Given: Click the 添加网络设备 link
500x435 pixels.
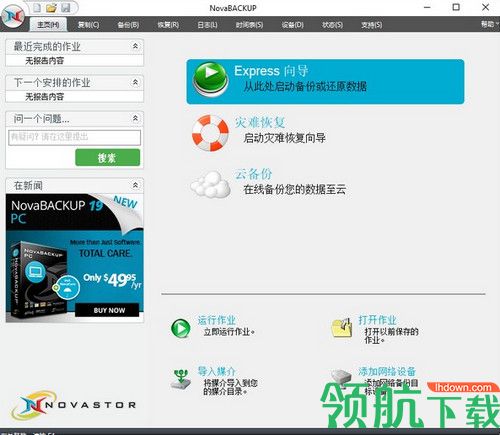Looking at the screenshot, I should tap(387, 371).
